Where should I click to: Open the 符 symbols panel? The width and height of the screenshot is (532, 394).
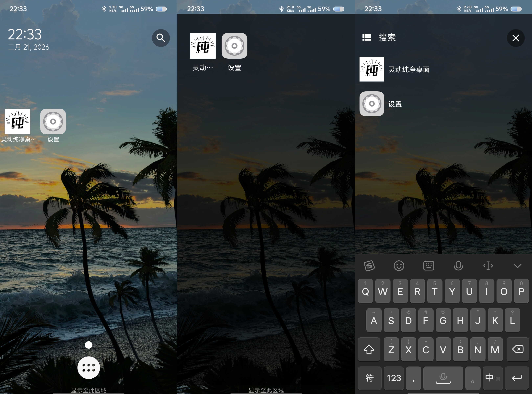[x=369, y=378]
